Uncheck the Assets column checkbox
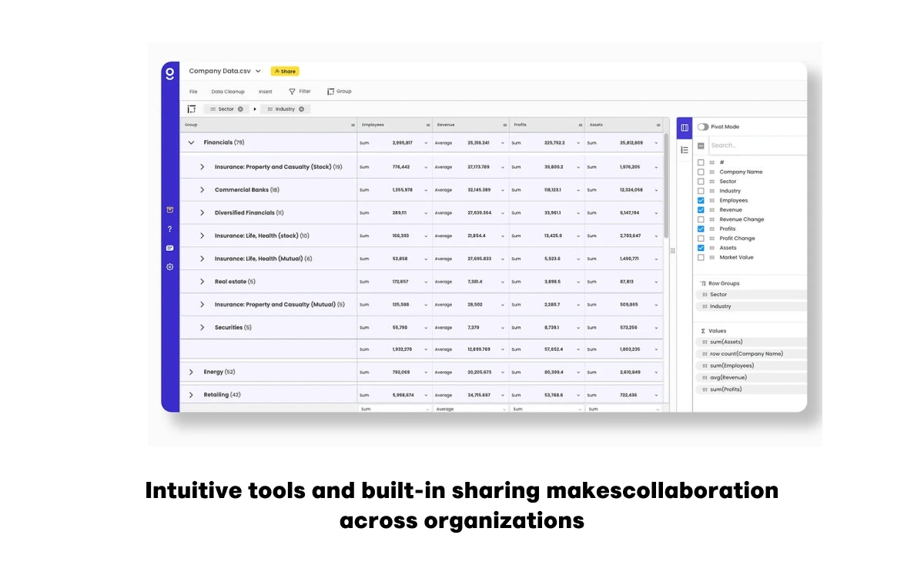Viewport: 924px width, 585px height. [701, 248]
